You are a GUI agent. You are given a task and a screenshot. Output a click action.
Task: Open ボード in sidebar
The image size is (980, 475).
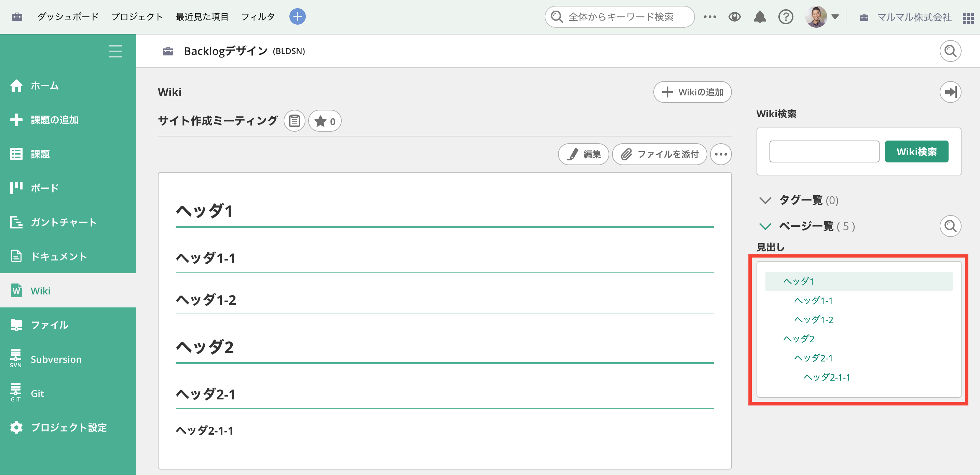(x=68, y=188)
